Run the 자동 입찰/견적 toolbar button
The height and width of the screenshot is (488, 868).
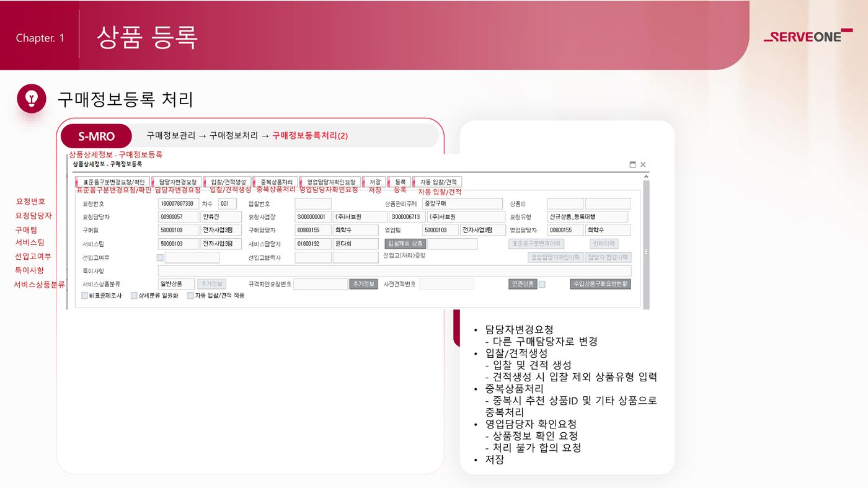point(438,182)
